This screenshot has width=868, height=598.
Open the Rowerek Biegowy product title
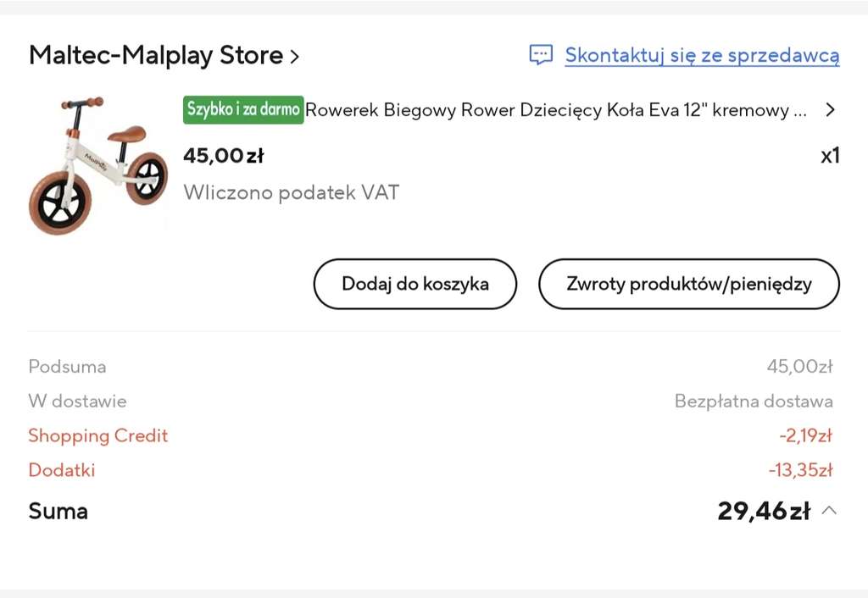point(556,110)
